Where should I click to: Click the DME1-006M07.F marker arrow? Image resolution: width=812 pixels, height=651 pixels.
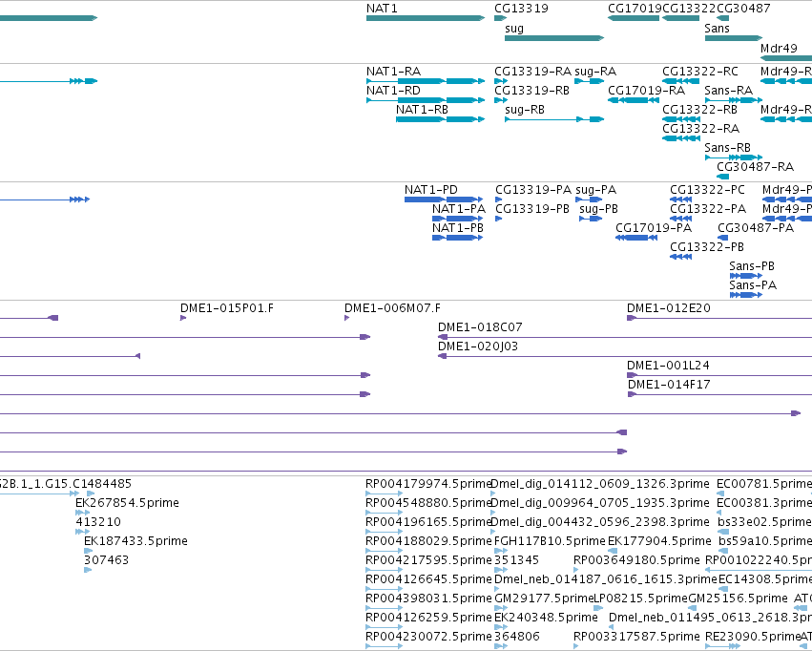pos(346,318)
